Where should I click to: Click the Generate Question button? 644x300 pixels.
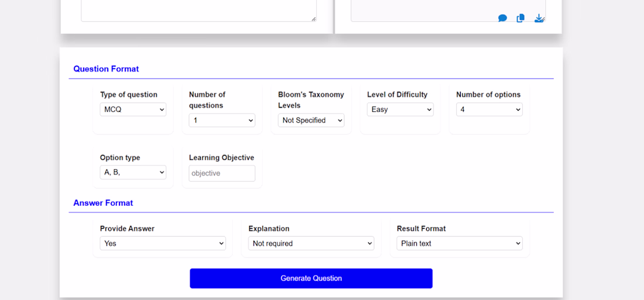click(311, 278)
